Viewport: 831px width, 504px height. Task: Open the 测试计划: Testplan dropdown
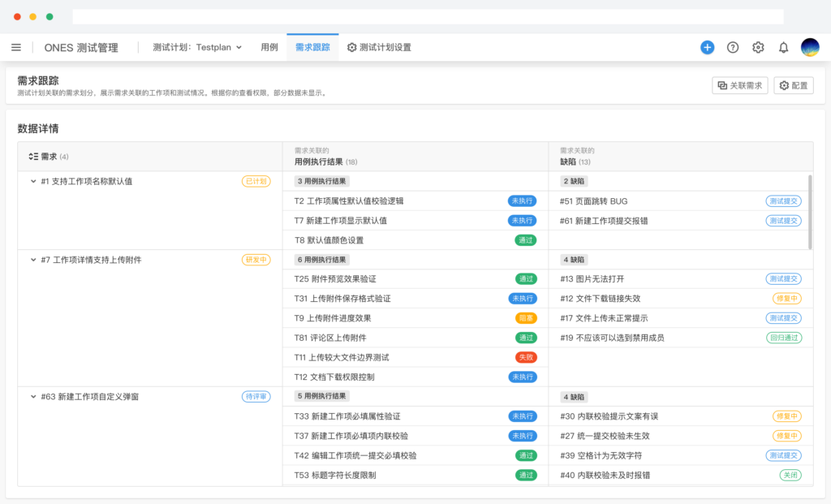pyautogui.click(x=197, y=47)
